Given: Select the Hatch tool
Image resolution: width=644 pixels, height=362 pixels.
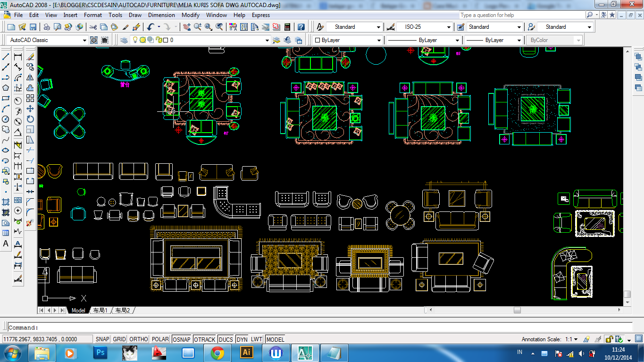Looking at the screenshot, I should point(6,202).
